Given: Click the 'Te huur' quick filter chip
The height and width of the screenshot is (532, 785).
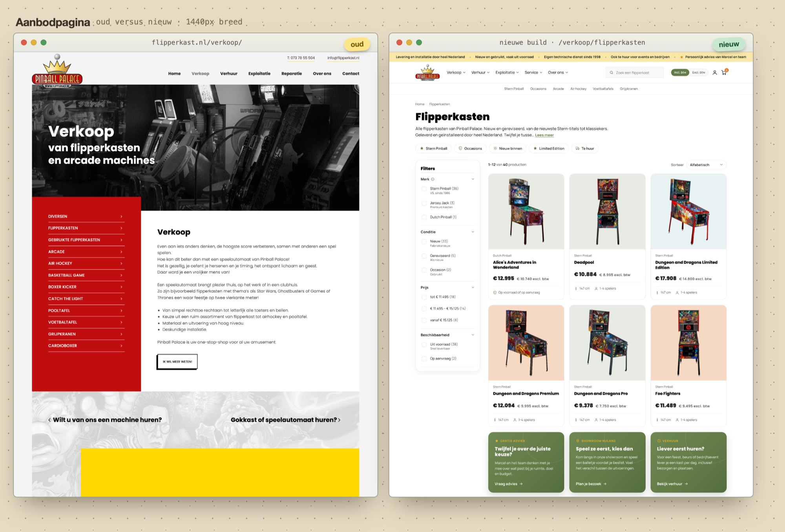Looking at the screenshot, I should point(584,149).
